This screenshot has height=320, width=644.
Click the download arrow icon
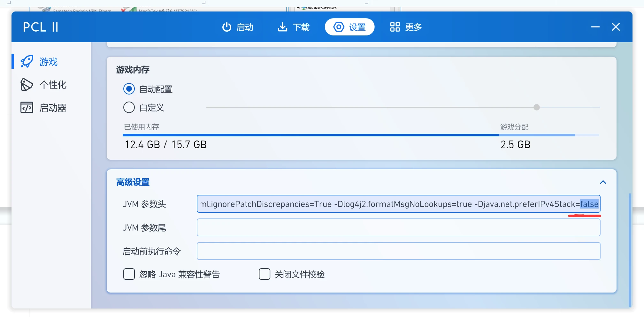coord(282,27)
